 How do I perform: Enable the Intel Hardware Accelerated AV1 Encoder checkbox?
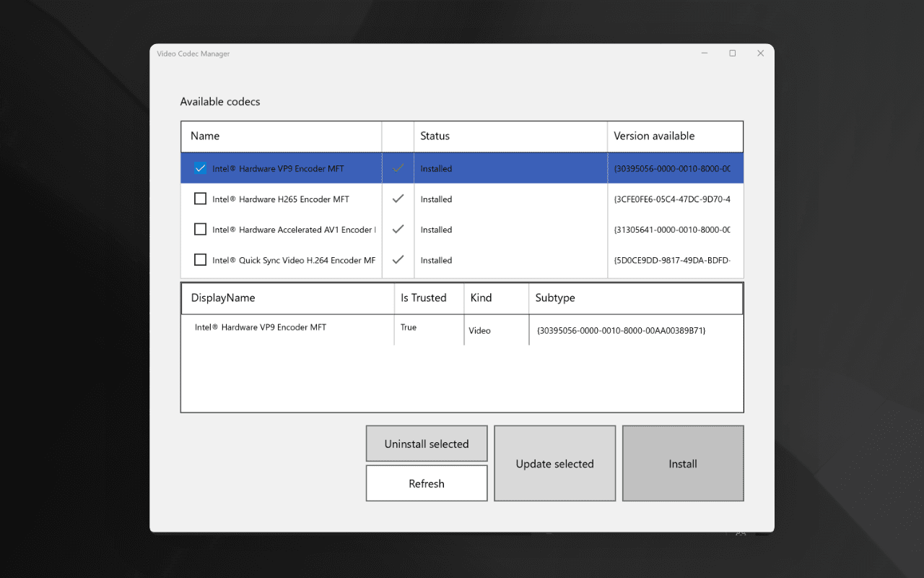(x=200, y=229)
